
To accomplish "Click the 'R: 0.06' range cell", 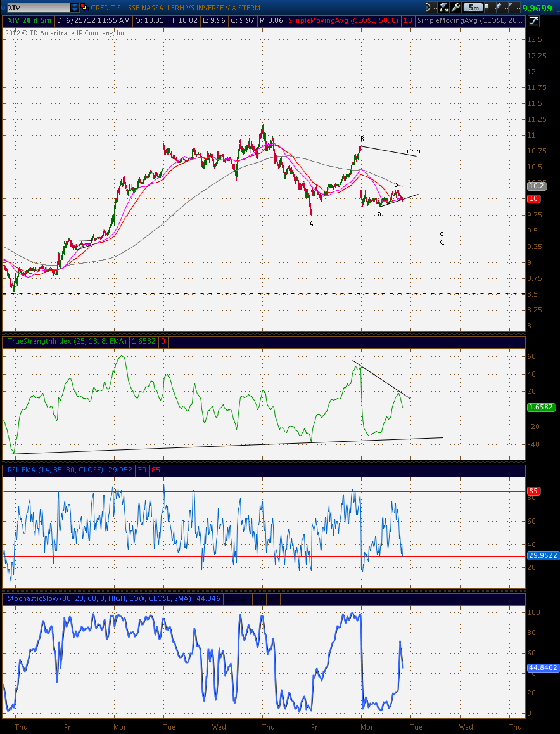I will point(271,20).
